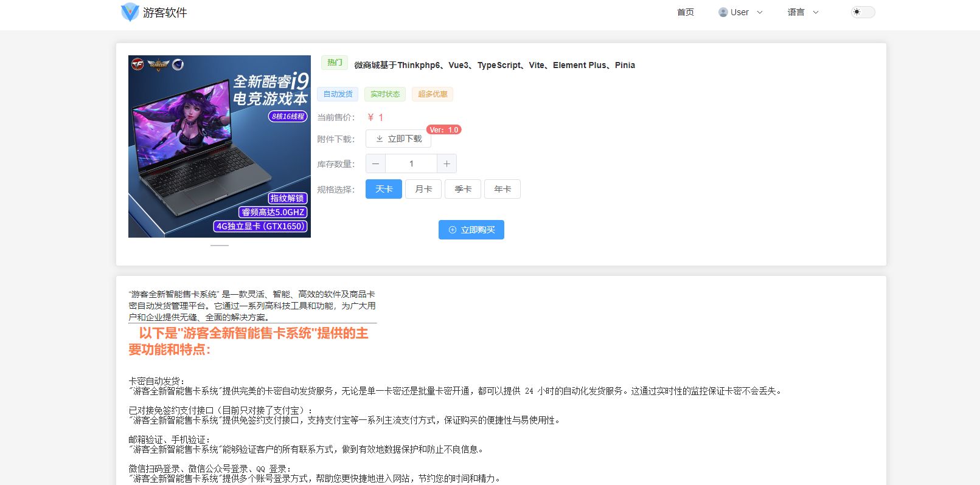Click the 已对接免签约支付接口 heading text
The image size is (980, 485).
tap(221, 410)
